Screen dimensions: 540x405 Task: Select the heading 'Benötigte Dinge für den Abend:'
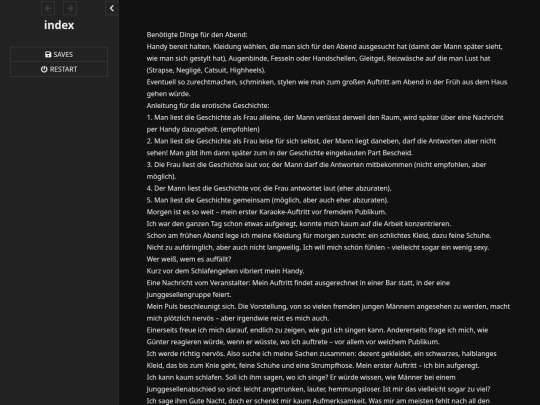pyautogui.click(x=197, y=35)
